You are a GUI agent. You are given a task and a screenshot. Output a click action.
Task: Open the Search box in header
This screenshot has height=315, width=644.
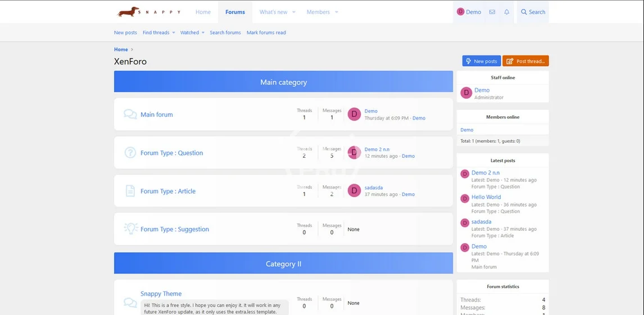pos(532,12)
